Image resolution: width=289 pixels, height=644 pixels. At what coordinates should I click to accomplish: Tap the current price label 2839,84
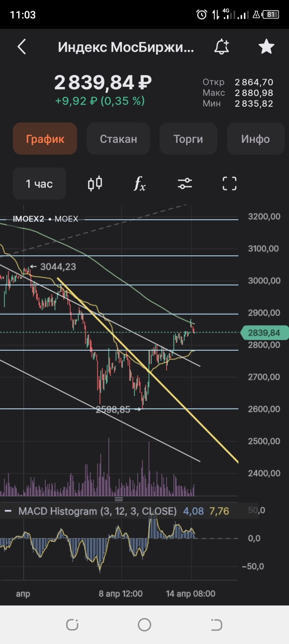(264, 333)
